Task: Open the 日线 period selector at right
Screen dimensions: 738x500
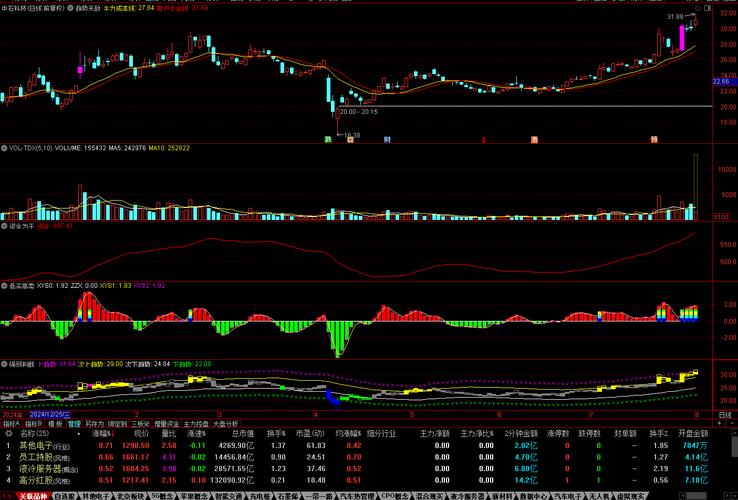Action: pyautogui.click(x=725, y=413)
